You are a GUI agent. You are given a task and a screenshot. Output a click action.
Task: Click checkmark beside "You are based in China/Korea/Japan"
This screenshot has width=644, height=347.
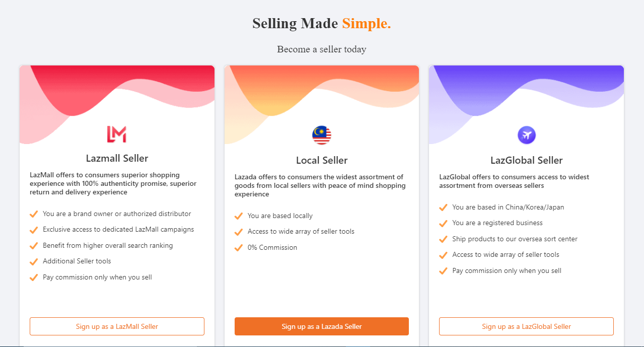click(x=443, y=207)
